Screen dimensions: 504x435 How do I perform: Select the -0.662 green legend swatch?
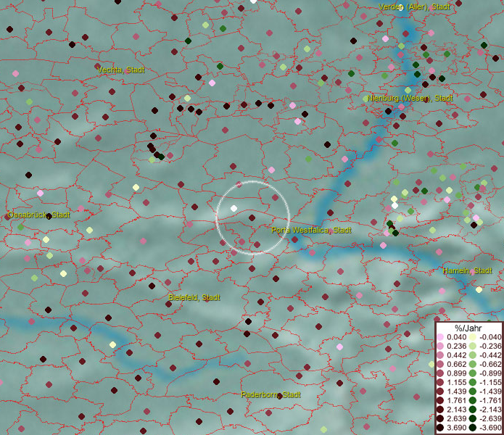point(473,365)
